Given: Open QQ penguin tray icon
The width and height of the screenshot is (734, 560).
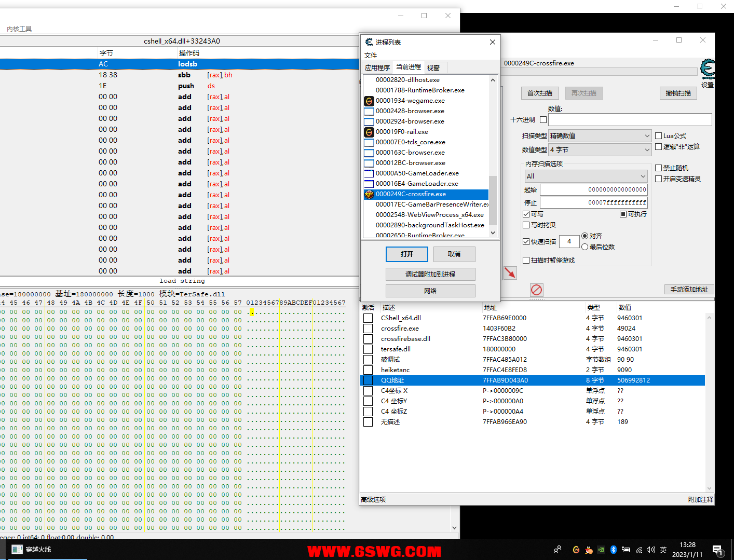Looking at the screenshot, I should pos(589,550).
